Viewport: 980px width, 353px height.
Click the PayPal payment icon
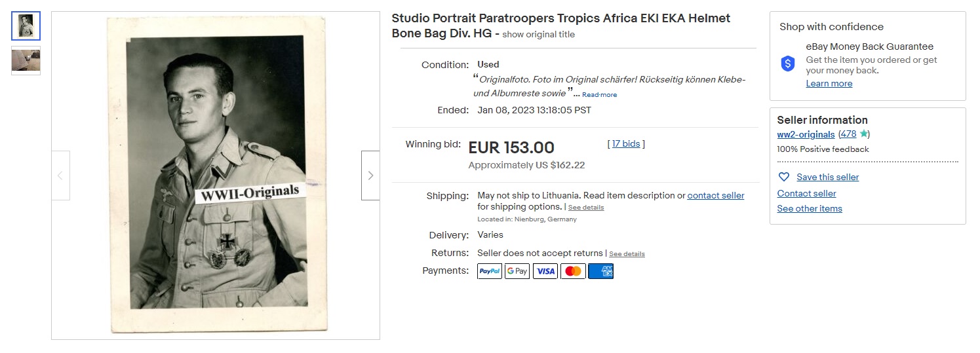(490, 271)
